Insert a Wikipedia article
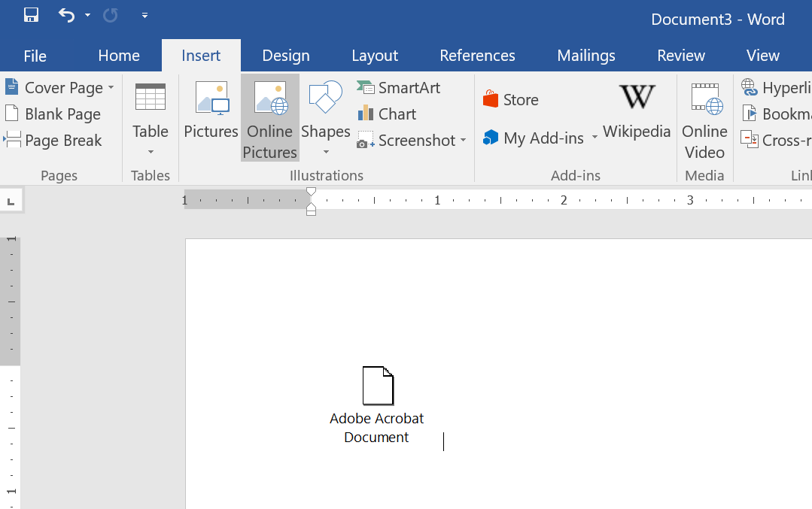812x509 pixels. click(636, 113)
